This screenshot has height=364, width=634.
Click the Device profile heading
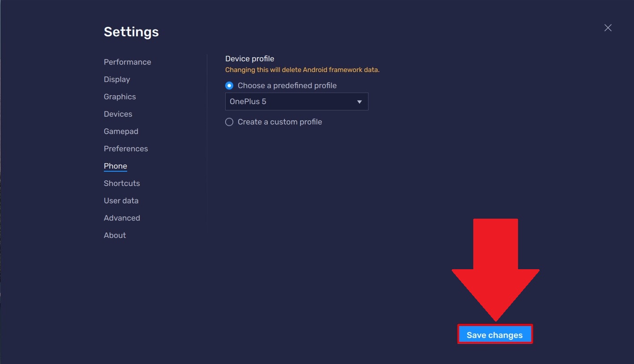click(249, 59)
